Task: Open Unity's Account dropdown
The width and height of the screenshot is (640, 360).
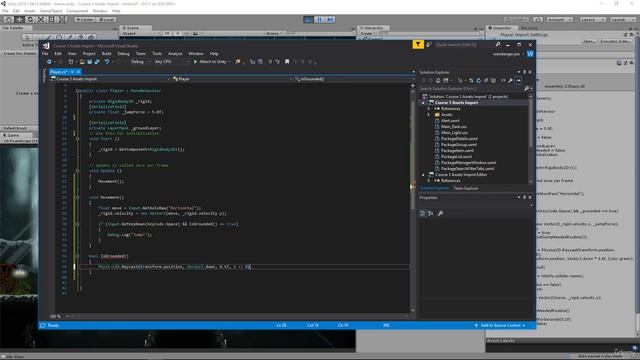Action: pos(560,19)
